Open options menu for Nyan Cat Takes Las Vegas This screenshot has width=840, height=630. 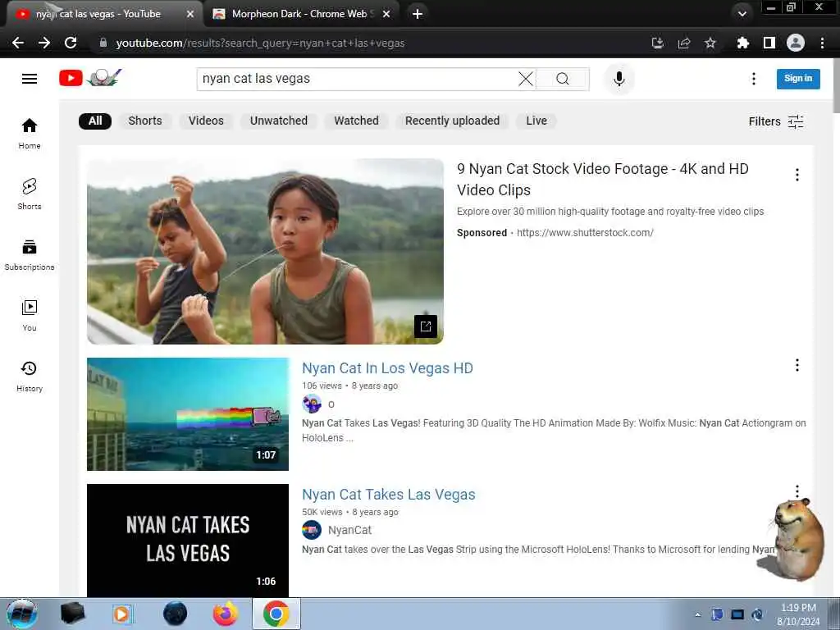(797, 491)
